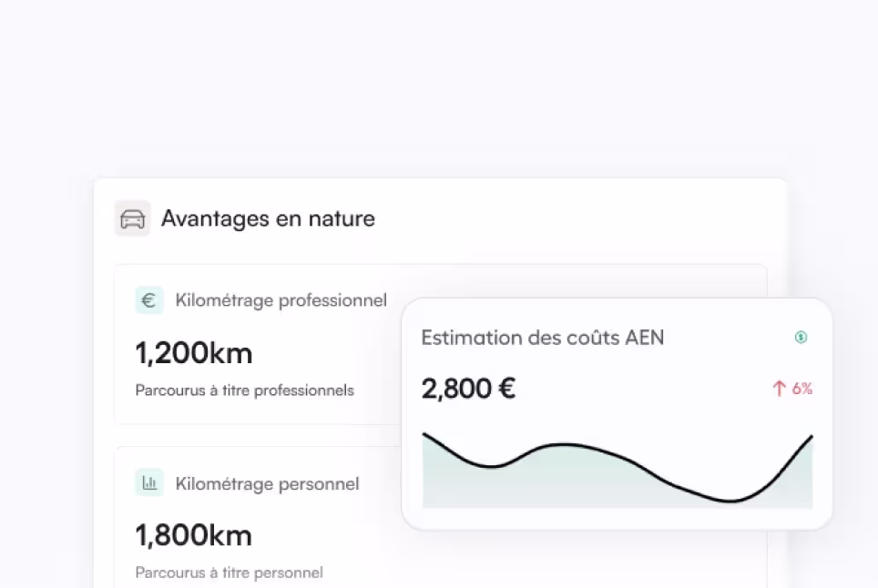The image size is (878, 588).
Task: Click the lowest dip of the chart curve
Action: [x=730, y=501]
